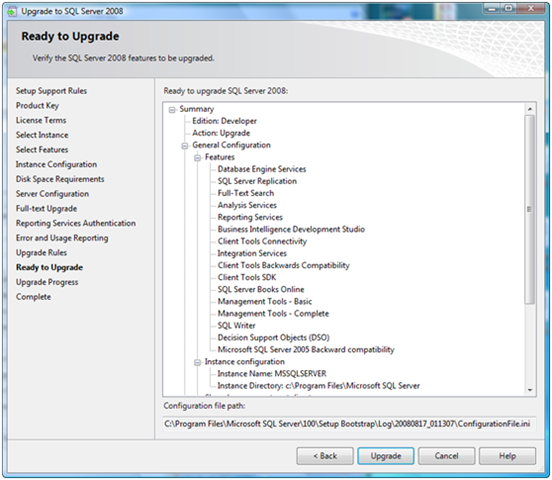This screenshot has height=480, width=552.
Task: Select Upgrade Progress step
Action: tap(47, 282)
